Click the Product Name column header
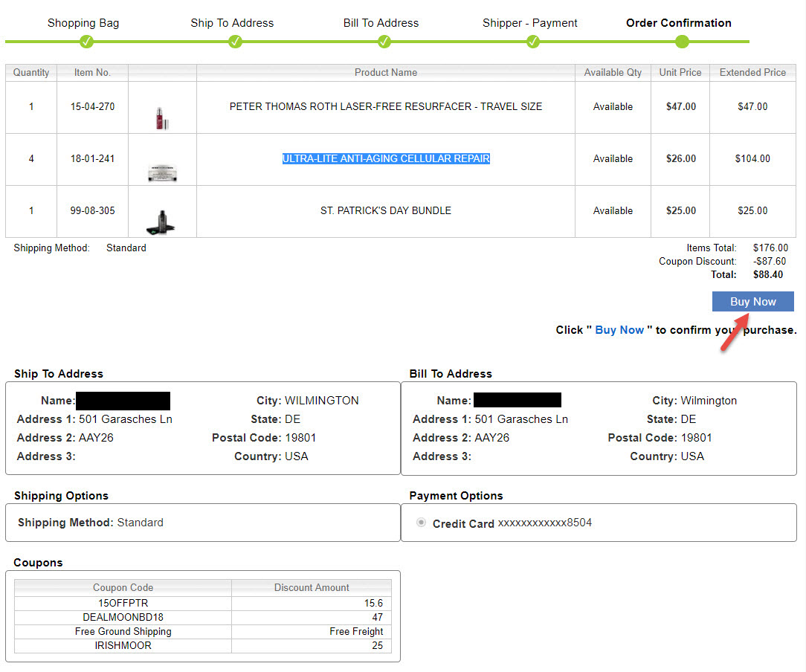The image size is (806, 672). coord(385,72)
